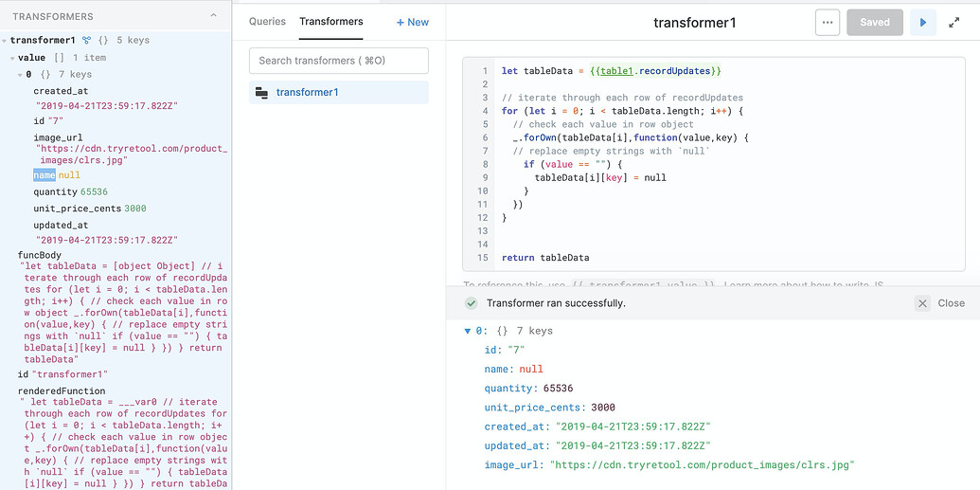Collapse the value array node

[12, 58]
